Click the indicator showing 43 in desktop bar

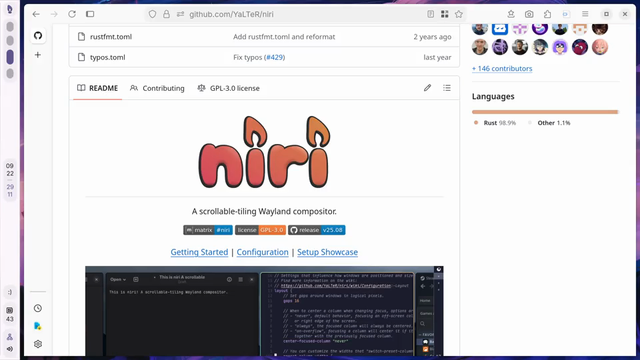(x=10, y=315)
